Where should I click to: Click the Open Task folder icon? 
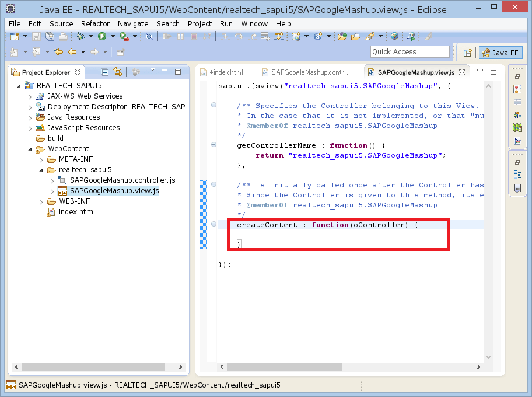355,36
